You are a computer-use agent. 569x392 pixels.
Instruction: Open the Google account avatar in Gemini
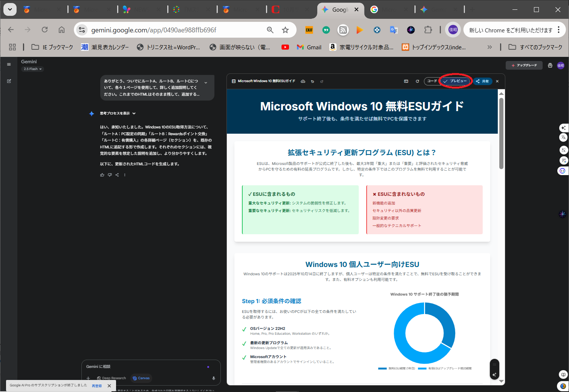point(561,66)
